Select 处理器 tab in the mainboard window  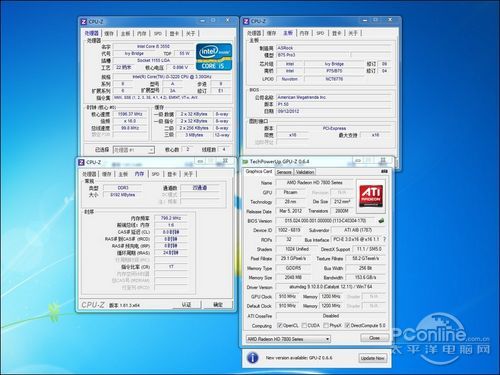254,33
